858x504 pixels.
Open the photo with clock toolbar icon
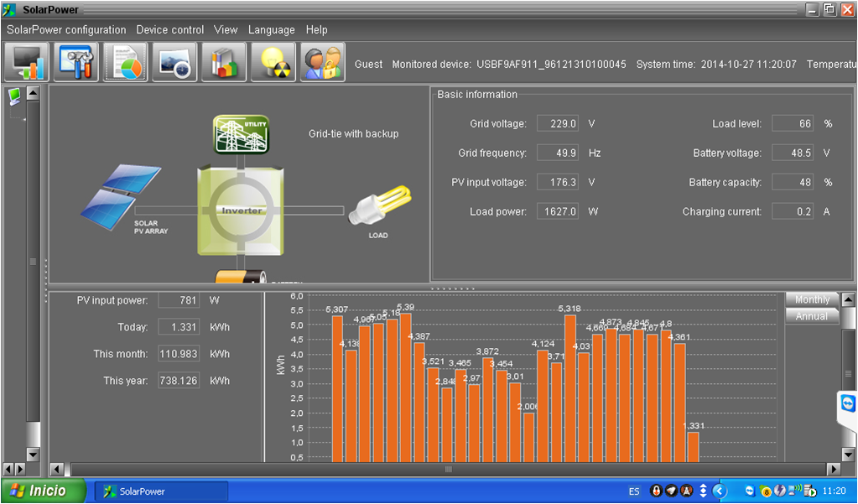tap(174, 62)
